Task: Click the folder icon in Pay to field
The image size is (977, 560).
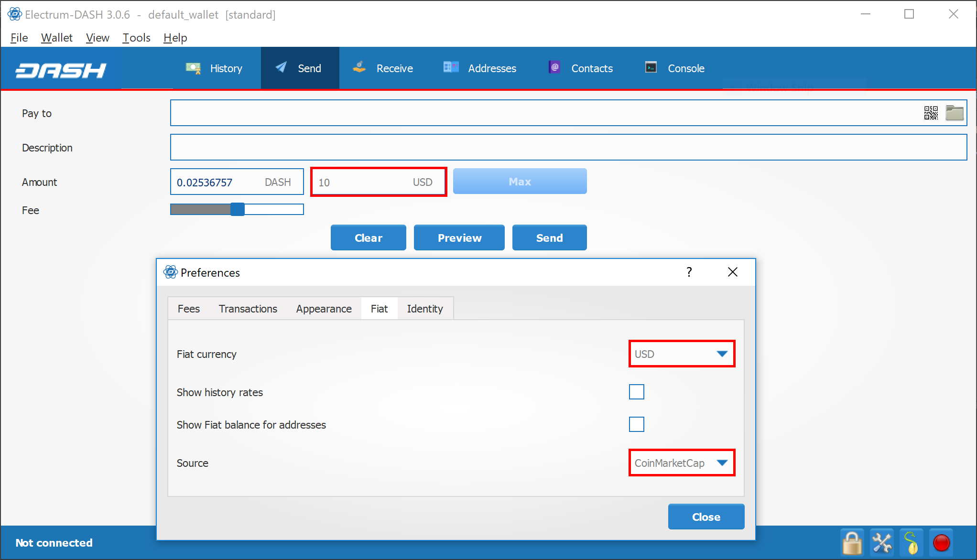Action: pos(955,113)
